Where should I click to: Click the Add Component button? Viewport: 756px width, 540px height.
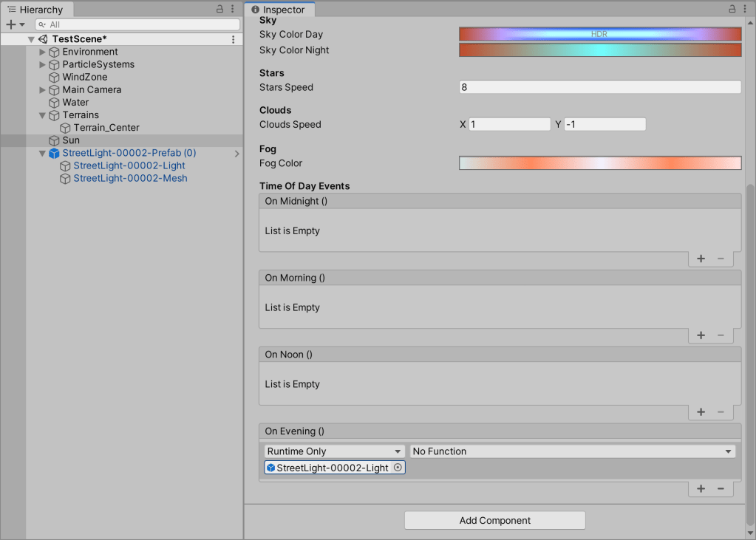click(x=494, y=521)
